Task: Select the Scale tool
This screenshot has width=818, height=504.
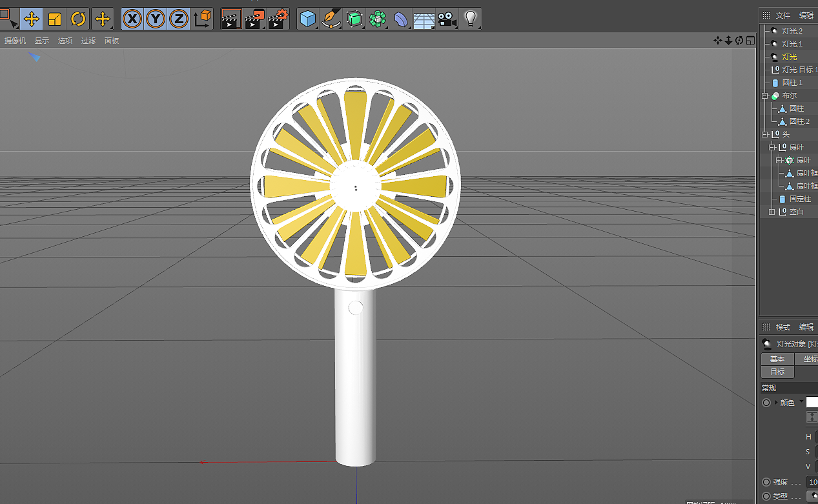Action: (55, 19)
